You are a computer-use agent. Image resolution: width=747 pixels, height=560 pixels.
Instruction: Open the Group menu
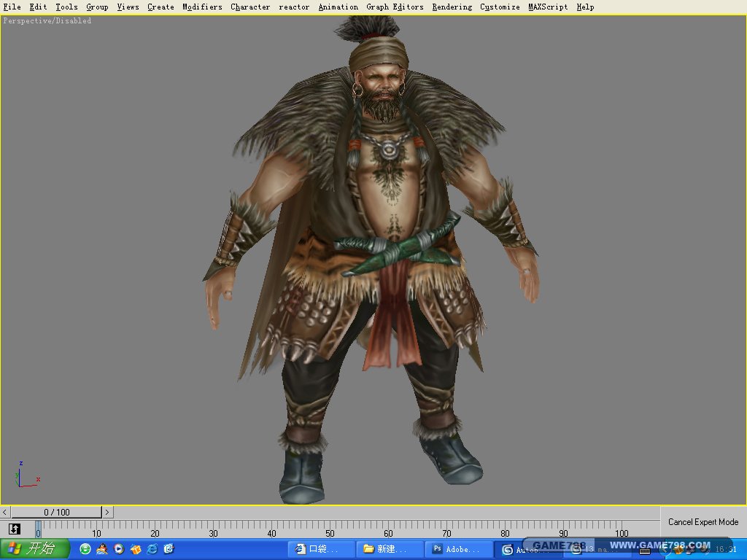tap(97, 7)
